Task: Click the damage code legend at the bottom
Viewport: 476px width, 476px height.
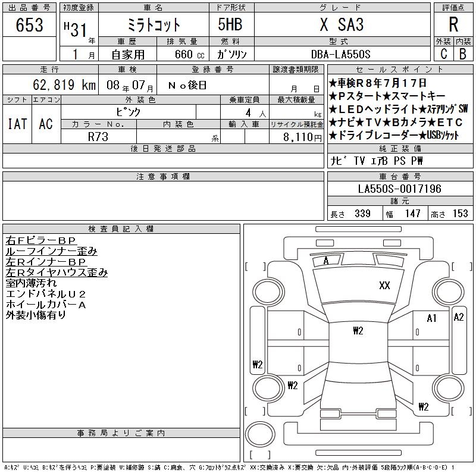Action: pos(230,468)
